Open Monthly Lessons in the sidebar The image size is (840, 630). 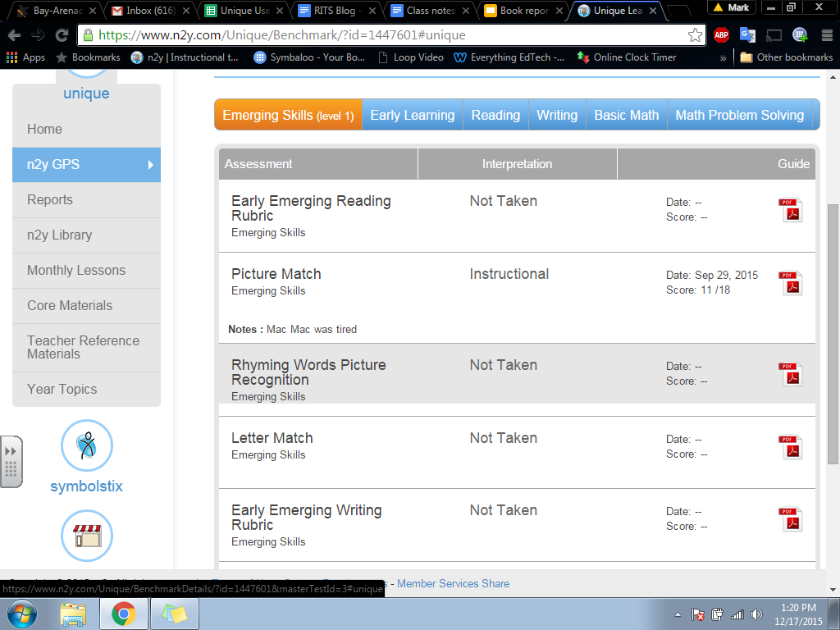click(x=86, y=271)
